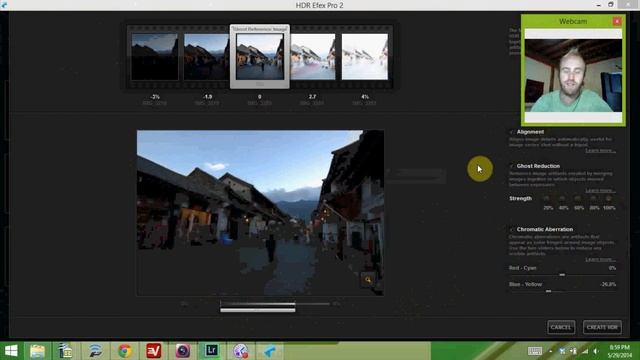Open the archive tool next to File Explorer
This screenshot has width=640, height=360.
[x=66, y=351]
